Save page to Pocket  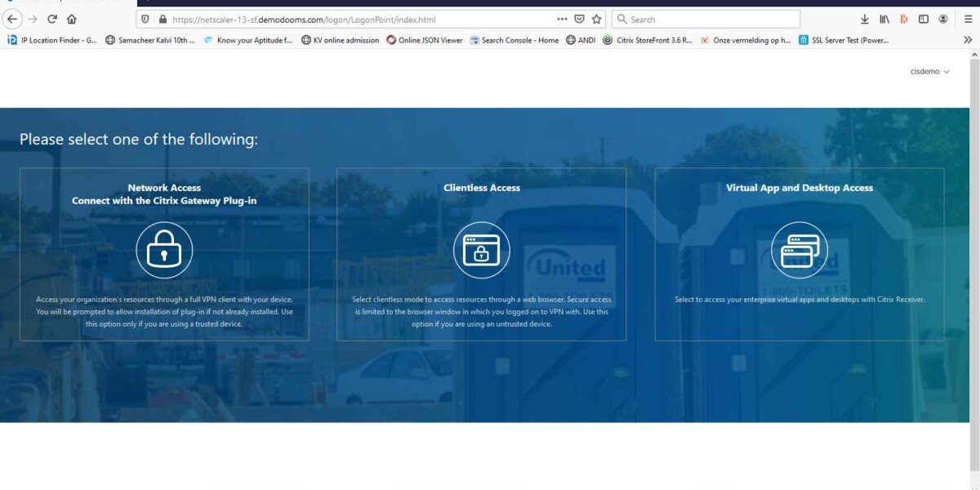pos(579,19)
